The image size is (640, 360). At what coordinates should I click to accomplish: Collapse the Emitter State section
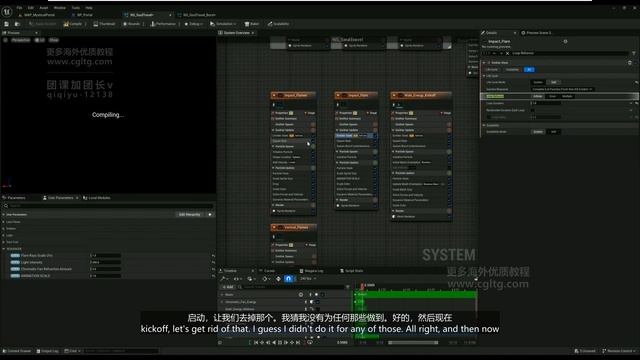tap(484, 63)
